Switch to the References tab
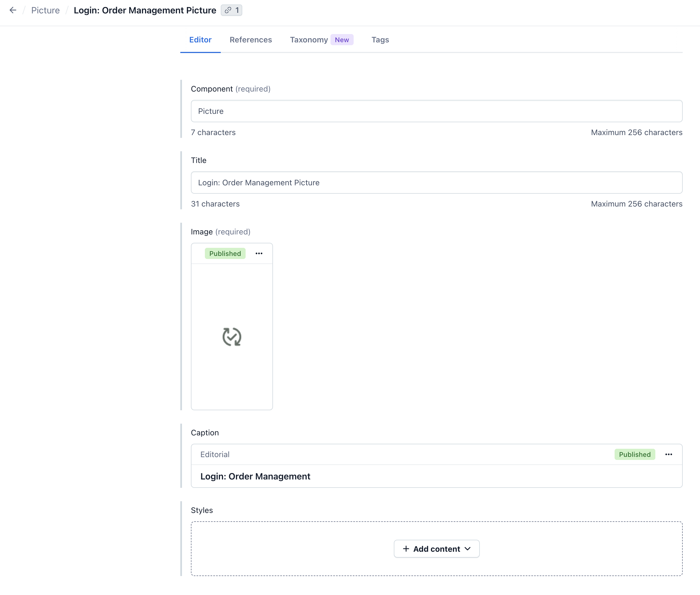Viewport: 700px width, 595px height. (251, 40)
